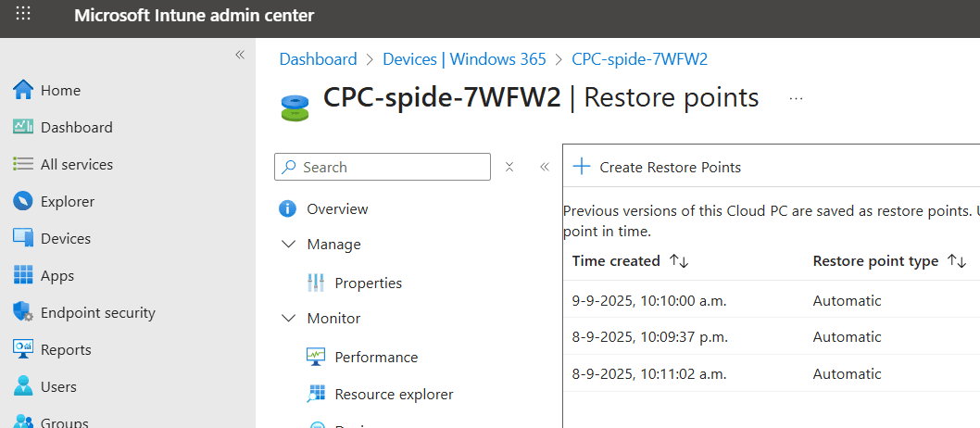This screenshot has width=980, height=428.
Task: Open Endpoint security shield icon
Action: (23, 312)
